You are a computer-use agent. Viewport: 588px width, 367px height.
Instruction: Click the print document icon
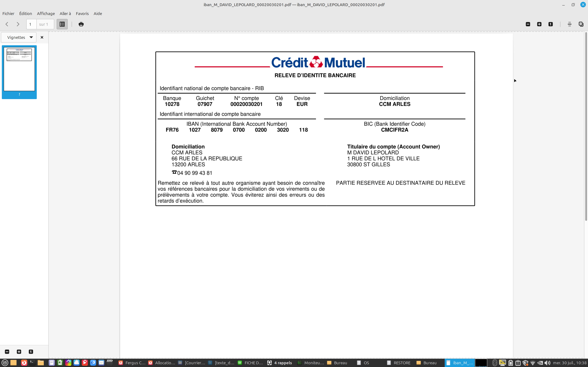[81, 24]
